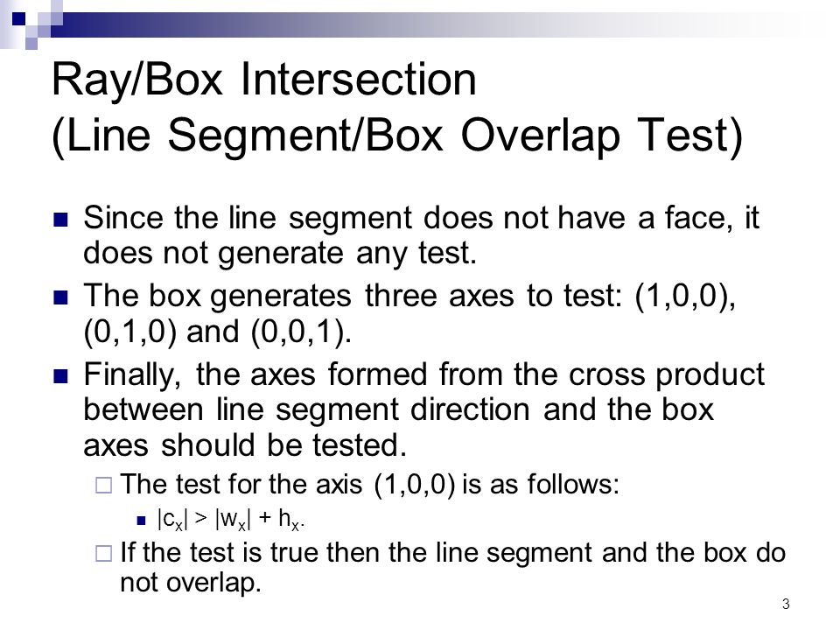Viewport: 840px width, 630px height.
Task: Click the slide title 'Ray/Box Intersection'
Action: (x=263, y=80)
